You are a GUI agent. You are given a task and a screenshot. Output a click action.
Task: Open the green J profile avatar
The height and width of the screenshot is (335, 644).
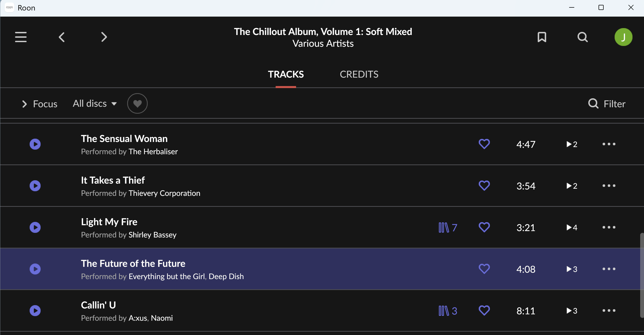(x=623, y=37)
